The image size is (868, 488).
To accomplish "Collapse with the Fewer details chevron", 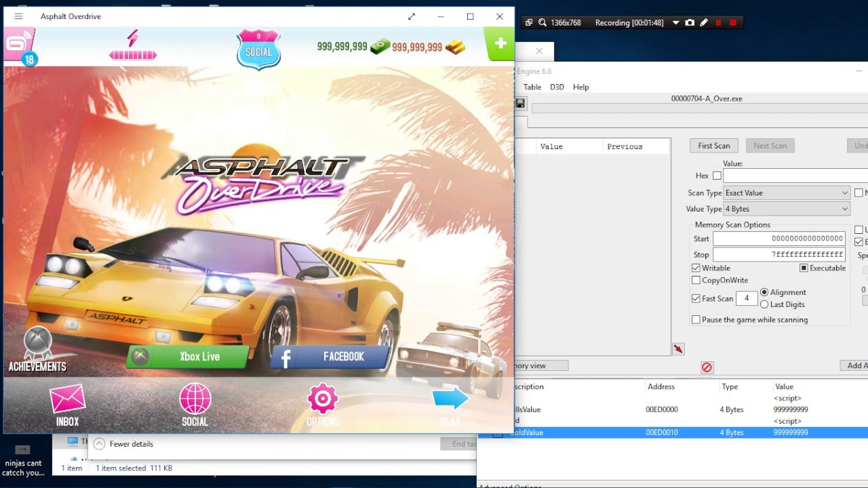I will coord(99,444).
